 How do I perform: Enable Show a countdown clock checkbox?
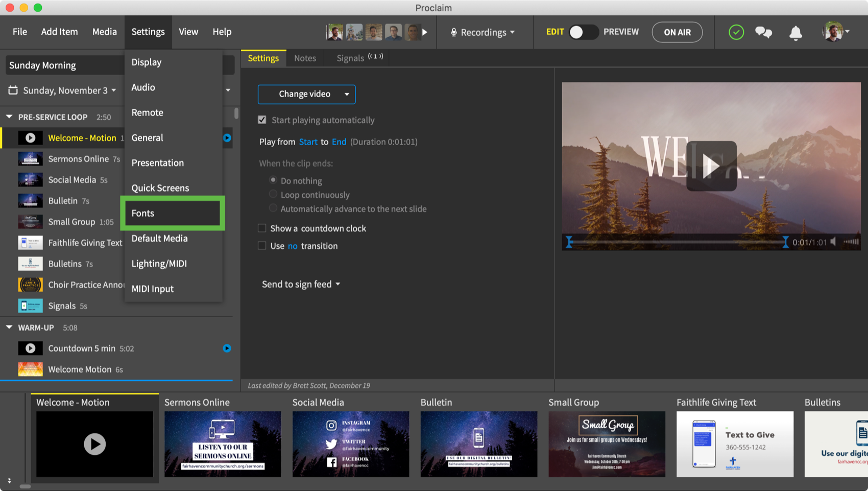pyautogui.click(x=262, y=228)
